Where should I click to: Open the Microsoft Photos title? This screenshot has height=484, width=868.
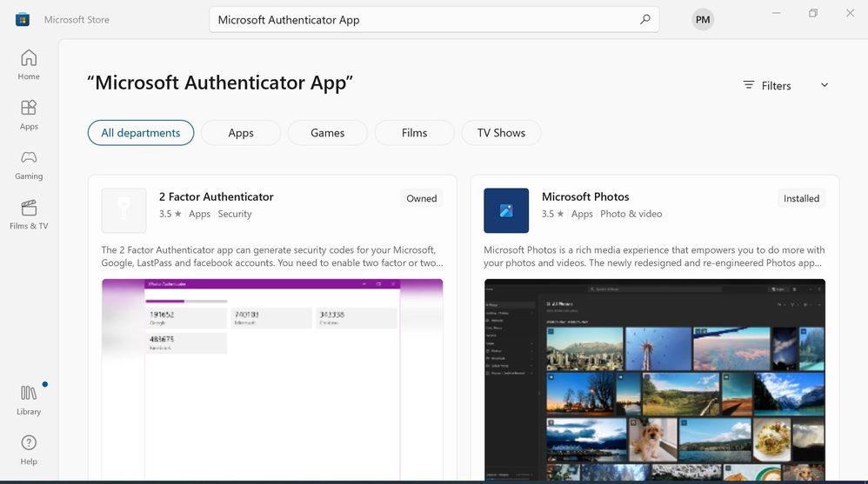[585, 196]
